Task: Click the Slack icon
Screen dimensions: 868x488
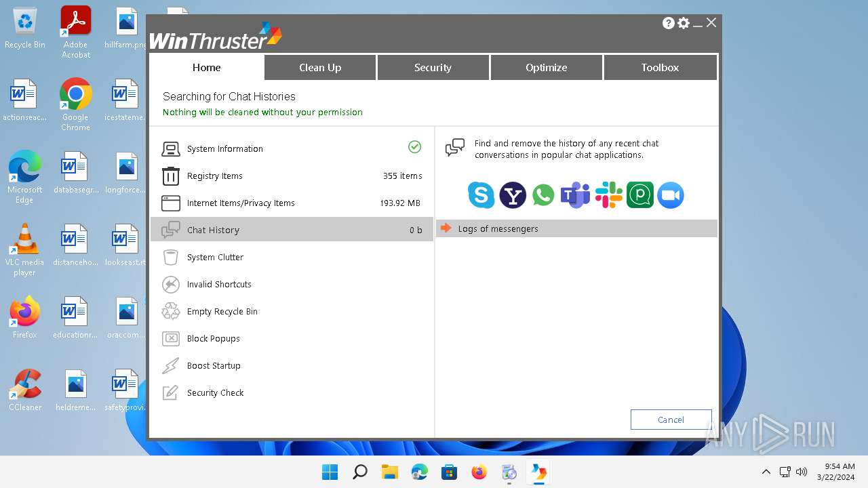Action: [608, 195]
